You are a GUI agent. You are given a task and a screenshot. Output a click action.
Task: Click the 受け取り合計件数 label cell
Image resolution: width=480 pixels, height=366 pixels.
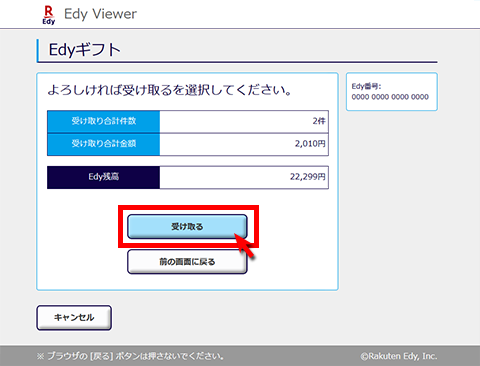click(x=104, y=121)
